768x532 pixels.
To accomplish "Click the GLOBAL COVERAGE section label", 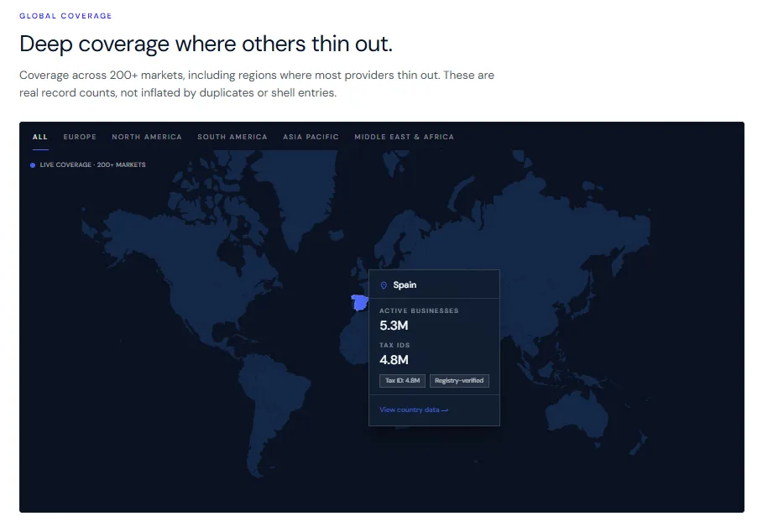I will tap(65, 16).
